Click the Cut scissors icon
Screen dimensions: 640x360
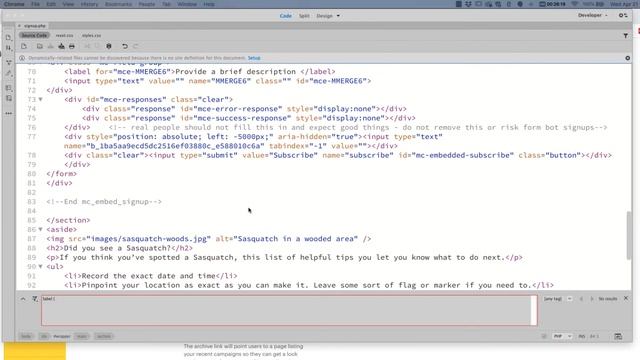(x=87, y=47)
